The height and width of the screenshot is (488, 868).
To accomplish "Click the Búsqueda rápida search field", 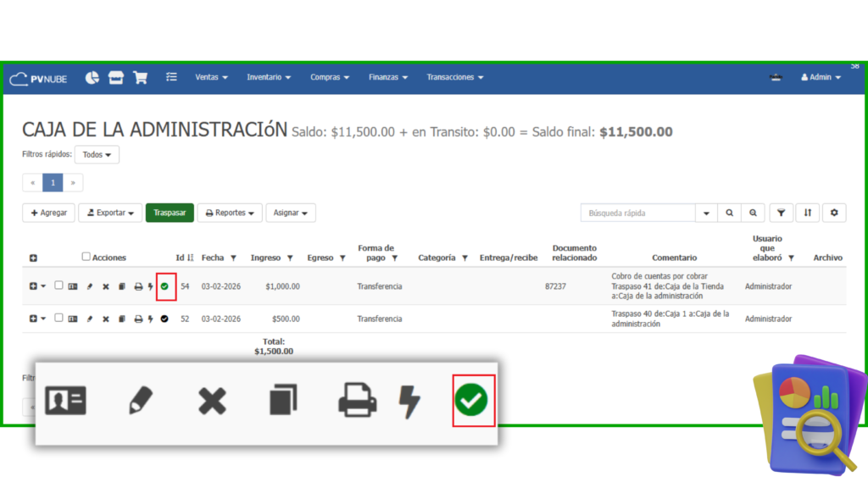I will tap(637, 213).
